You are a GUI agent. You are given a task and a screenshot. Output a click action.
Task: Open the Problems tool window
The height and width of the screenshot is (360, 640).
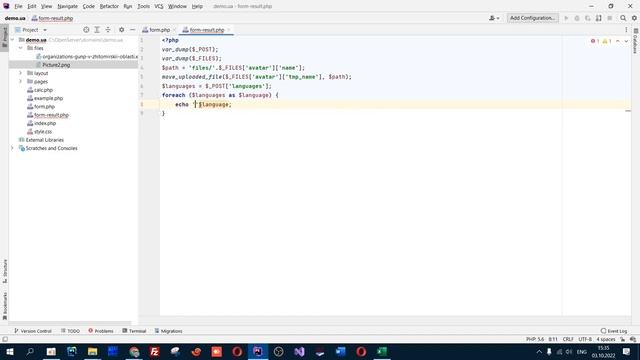[101, 331]
